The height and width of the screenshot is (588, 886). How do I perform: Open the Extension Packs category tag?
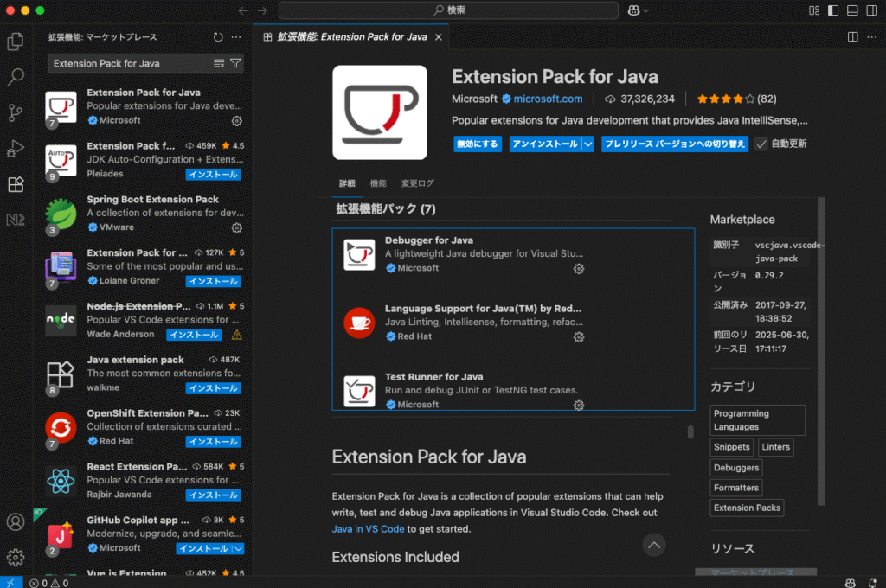[747, 508]
